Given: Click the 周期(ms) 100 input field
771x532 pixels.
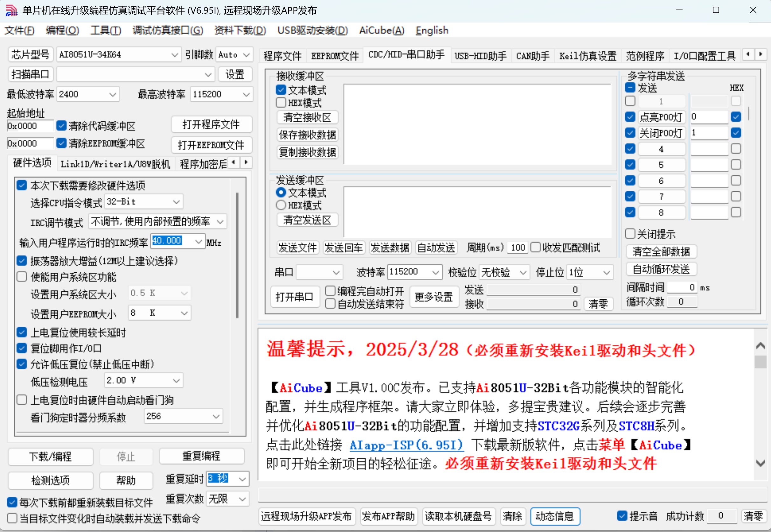Looking at the screenshot, I should click(517, 248).
